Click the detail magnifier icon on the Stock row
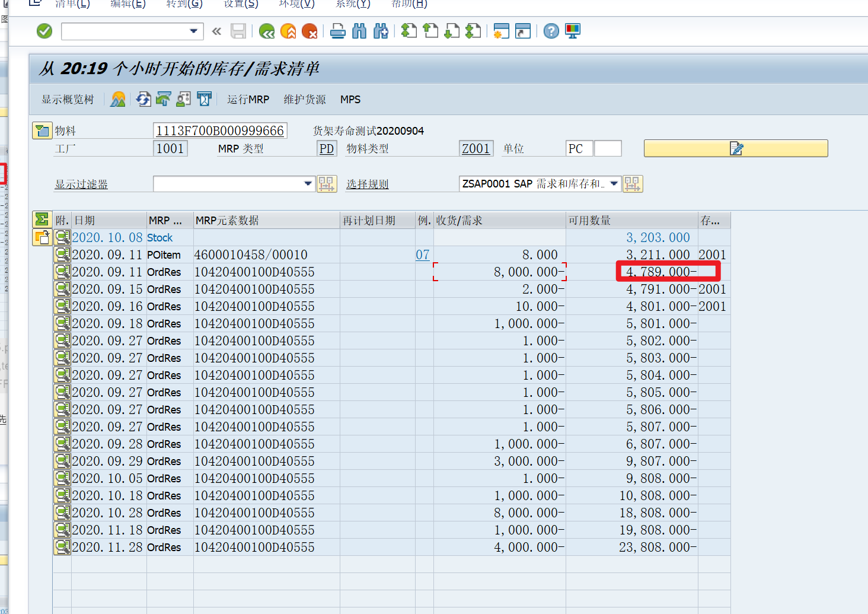The height and width of the screenshot is (614, 868). (x=62, y=237)
